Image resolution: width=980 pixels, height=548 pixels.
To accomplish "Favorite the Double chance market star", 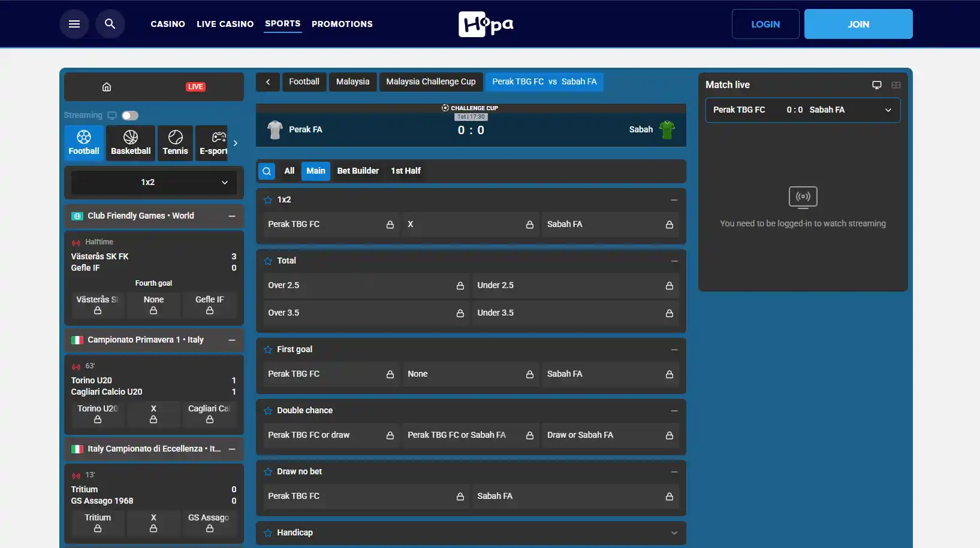I will tap(268, 411).
